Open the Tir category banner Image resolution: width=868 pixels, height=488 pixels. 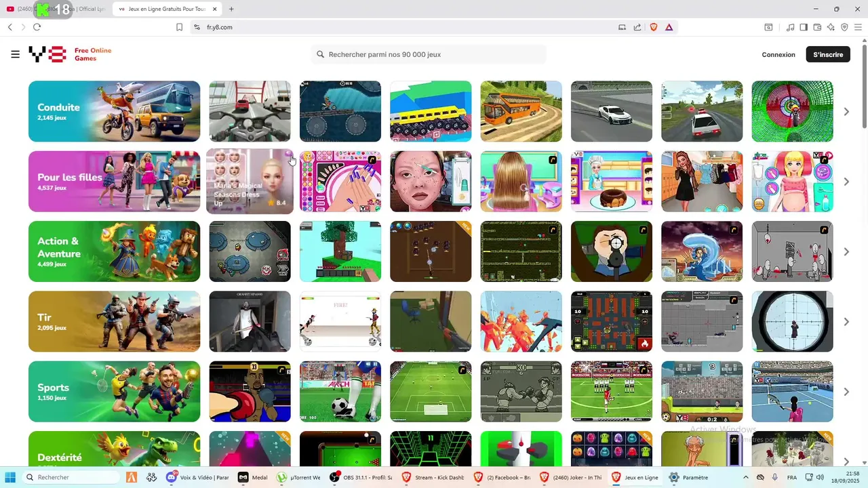pos(114,321)
